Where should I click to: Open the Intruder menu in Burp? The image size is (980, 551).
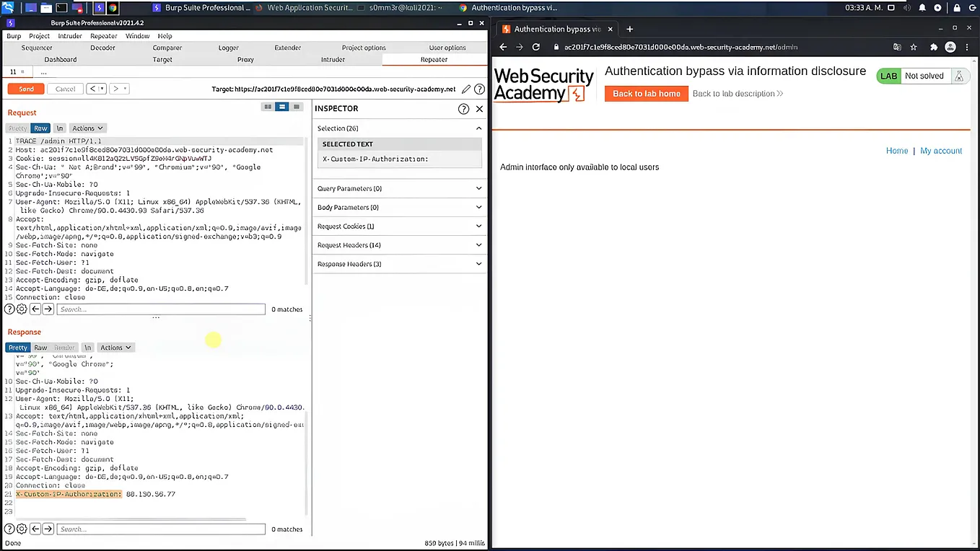click(70, 35)
